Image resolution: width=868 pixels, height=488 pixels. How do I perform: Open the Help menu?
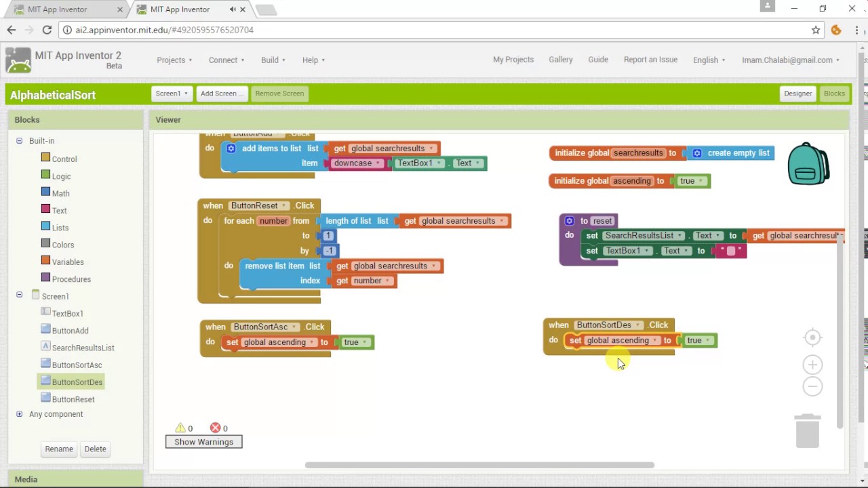point(313,60)
